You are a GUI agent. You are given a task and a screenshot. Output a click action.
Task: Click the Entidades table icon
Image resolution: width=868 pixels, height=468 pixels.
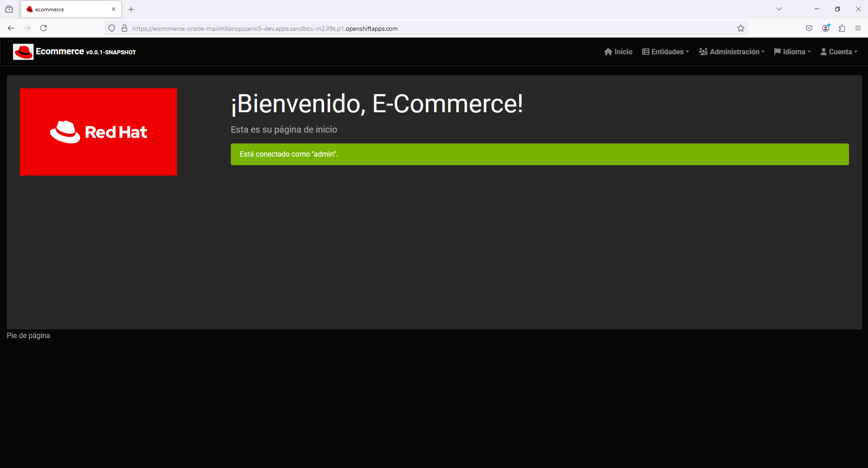[x=646, y=52]
